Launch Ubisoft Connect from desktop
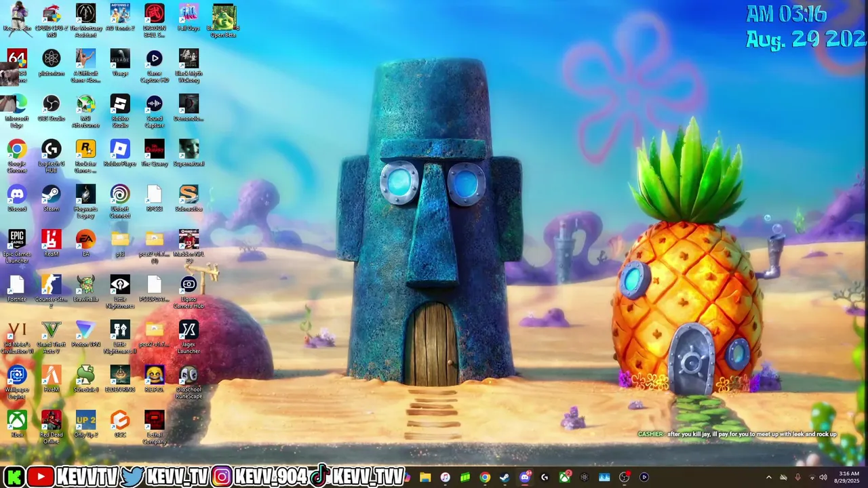The height and width of the screenshot is (488, 868). [120, 202]
